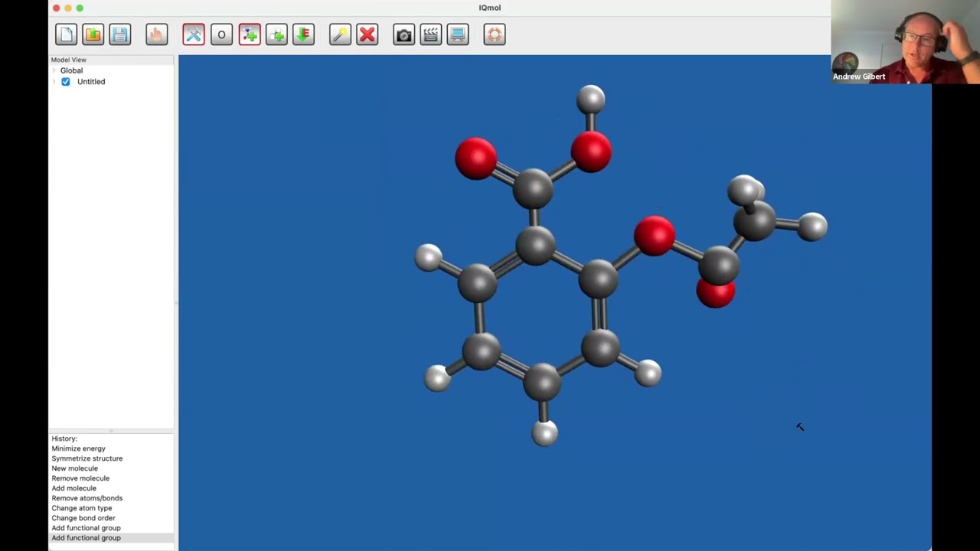Toggle full screen with the monitor icon
Viewport: 980px width, 551px height.
(x=458, y=34)
